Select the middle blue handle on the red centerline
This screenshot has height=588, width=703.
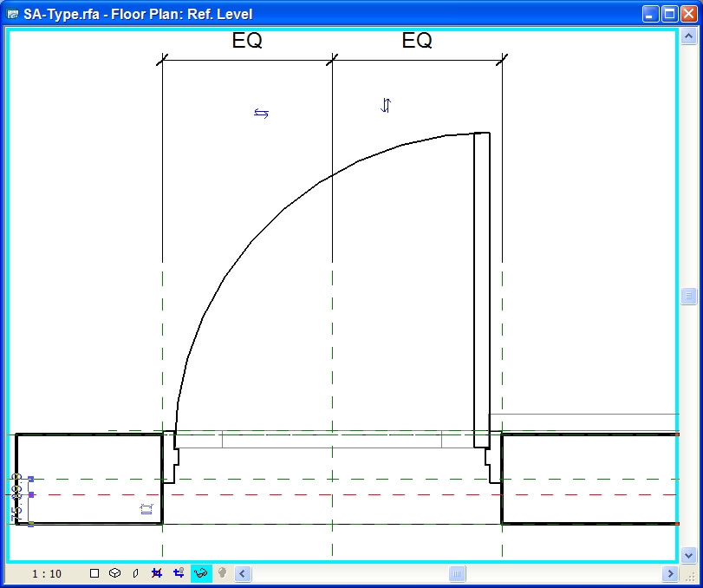(31, 494)
